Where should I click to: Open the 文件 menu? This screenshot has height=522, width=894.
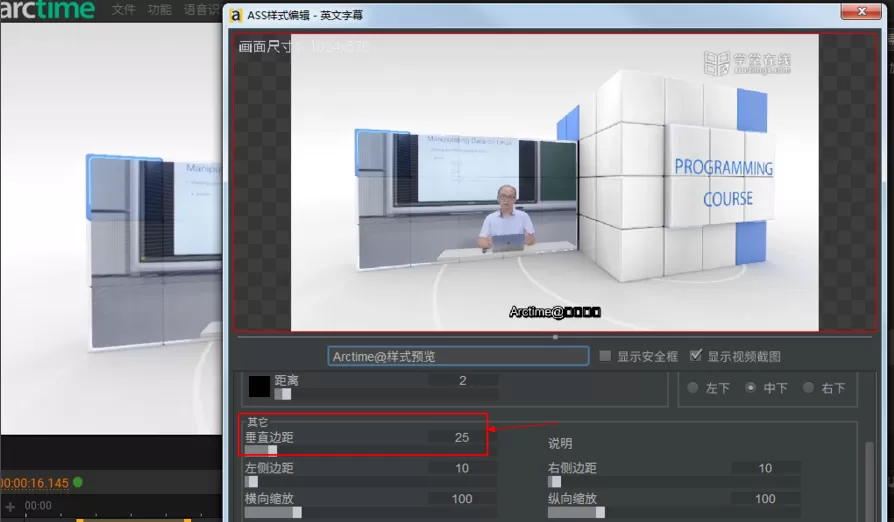(x=123, y=10)
